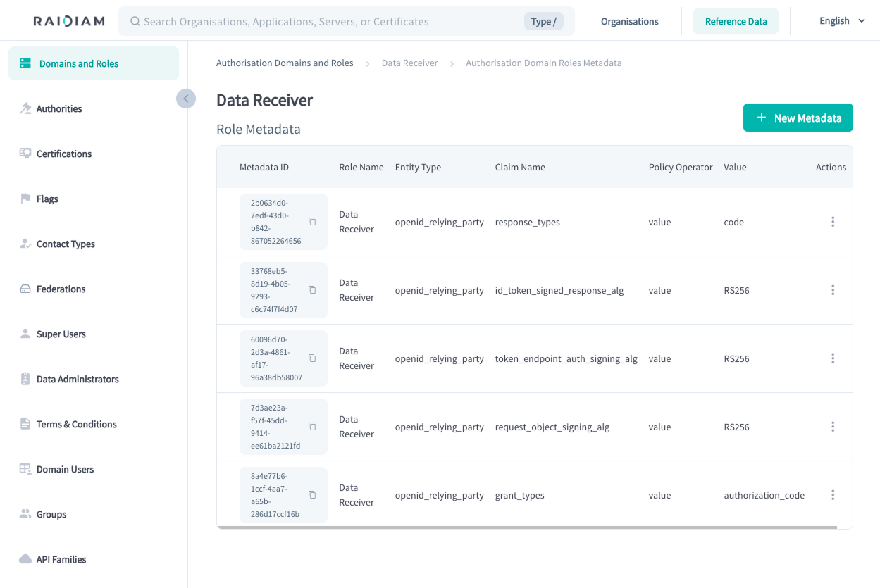Image resolution: width=880 pixels, height=588 pixels.
Task: Open the English language dropdown
Action: [841, 20]
